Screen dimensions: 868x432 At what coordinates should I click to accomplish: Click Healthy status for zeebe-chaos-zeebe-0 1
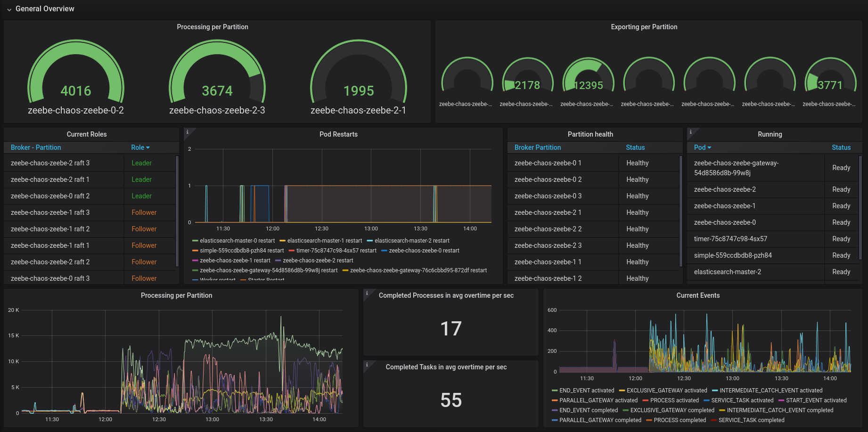coord(638,163)
